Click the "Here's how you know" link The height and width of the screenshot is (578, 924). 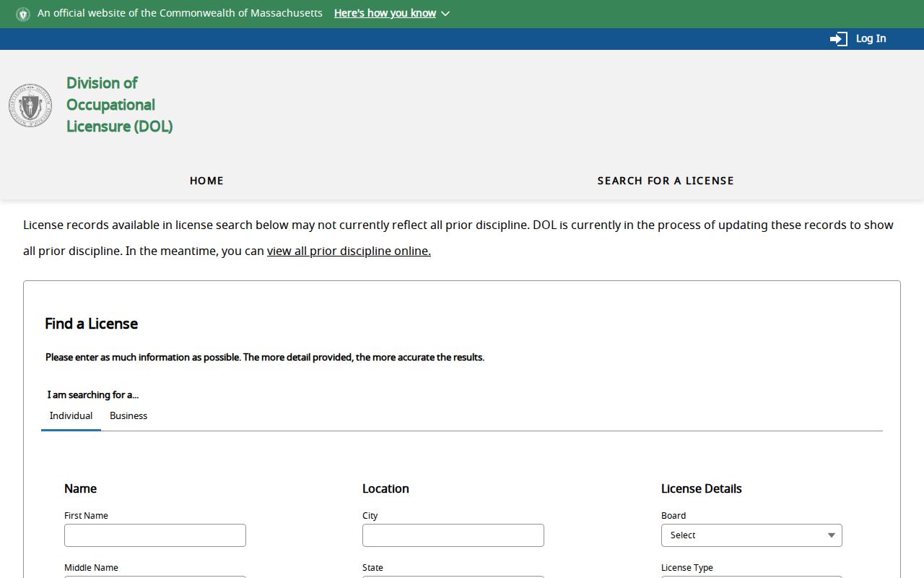coord(385,14)
